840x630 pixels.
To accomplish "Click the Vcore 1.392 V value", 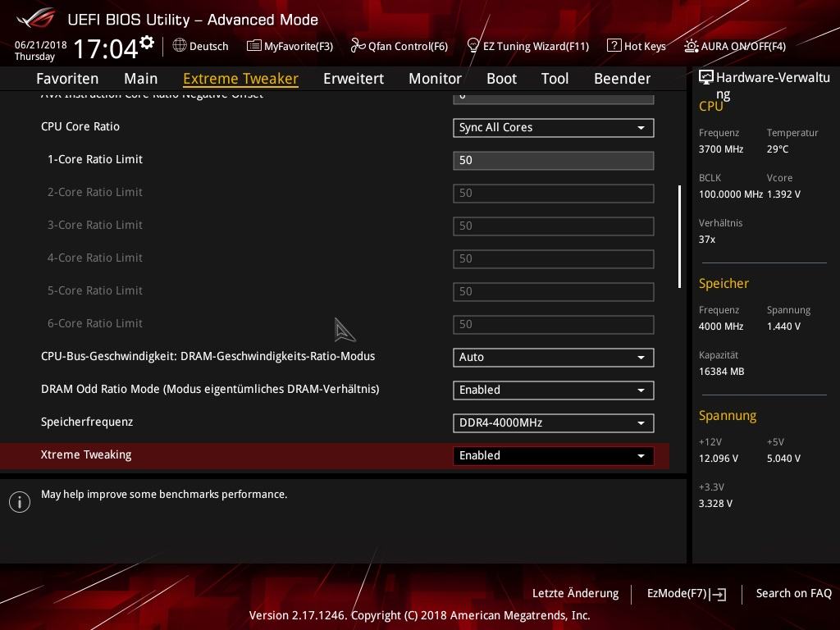I will click(x=783, y=194).
